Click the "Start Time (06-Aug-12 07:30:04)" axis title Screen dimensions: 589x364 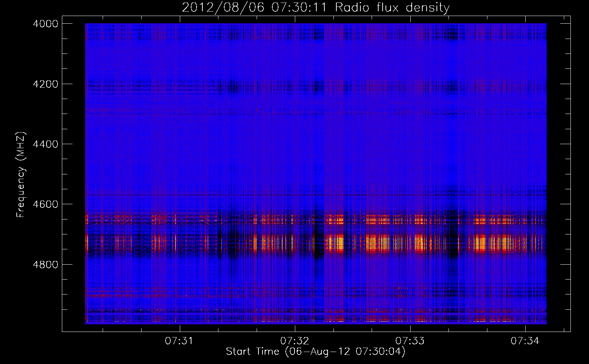tap(316, 352)
